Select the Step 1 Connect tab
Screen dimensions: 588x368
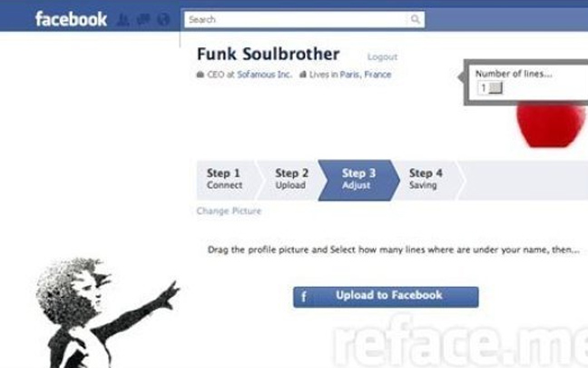[x=228, y=180]
